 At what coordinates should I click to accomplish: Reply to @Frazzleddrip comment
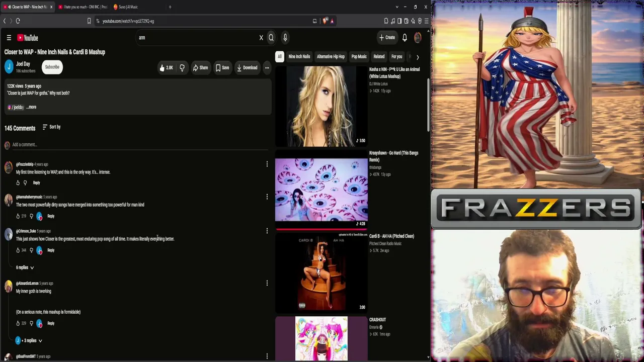(x=36, y=183)
